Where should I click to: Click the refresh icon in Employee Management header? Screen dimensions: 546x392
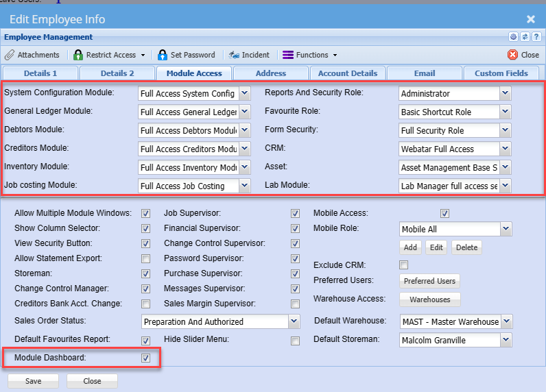pyautogui.click(x=525, y=37)
